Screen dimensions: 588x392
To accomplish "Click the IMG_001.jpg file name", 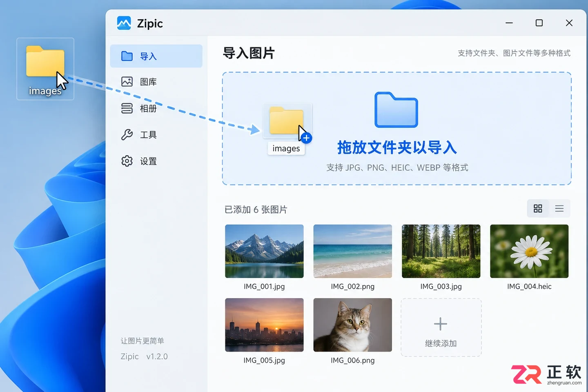I will [264, 286].
